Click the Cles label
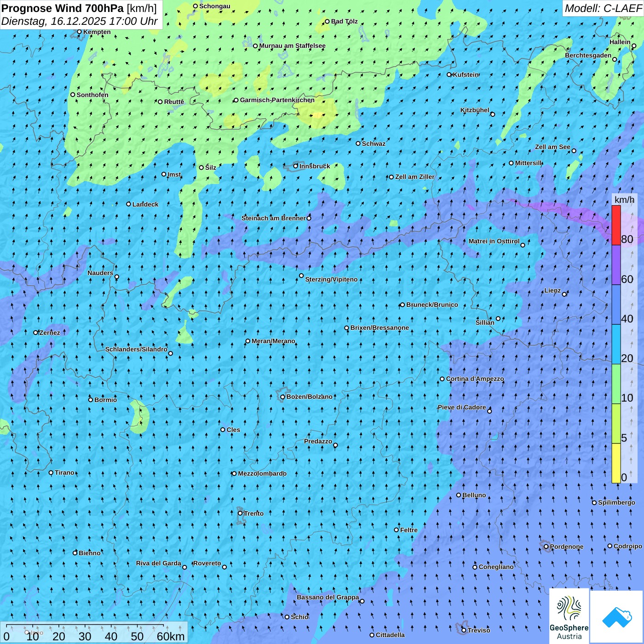This screenshot has width=644, height=644. point(233,430)
